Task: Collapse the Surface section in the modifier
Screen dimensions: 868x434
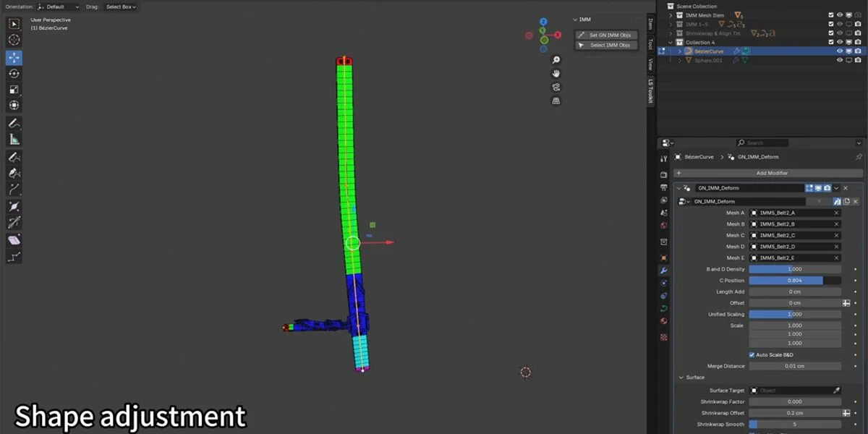Action: (x=681, y=377)
